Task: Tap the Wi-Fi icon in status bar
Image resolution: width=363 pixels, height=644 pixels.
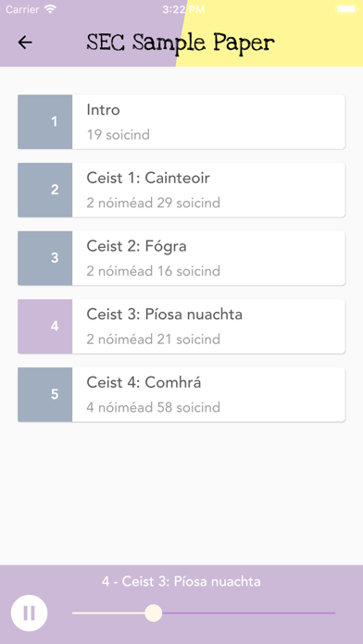Action: pyautogui.click(x=51, y=9)
